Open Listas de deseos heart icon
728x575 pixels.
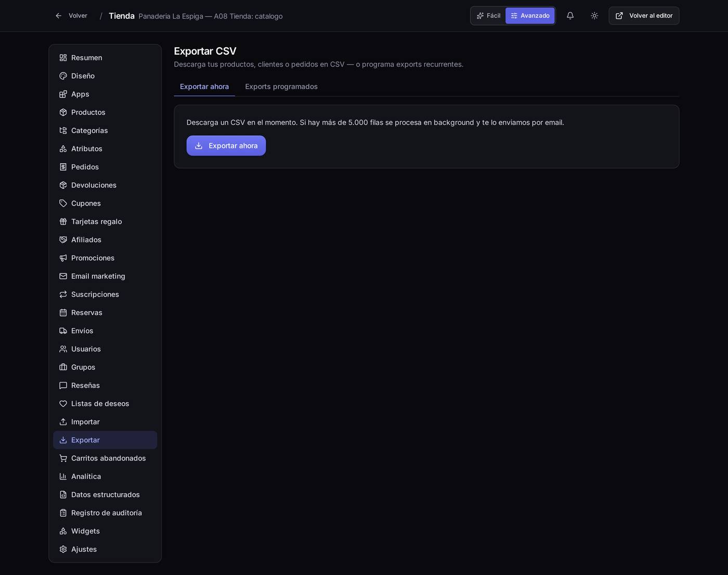(63, 404)
